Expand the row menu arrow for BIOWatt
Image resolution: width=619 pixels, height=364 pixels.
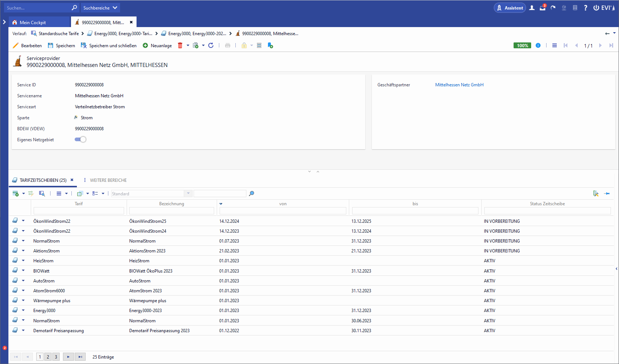(23, 271)
